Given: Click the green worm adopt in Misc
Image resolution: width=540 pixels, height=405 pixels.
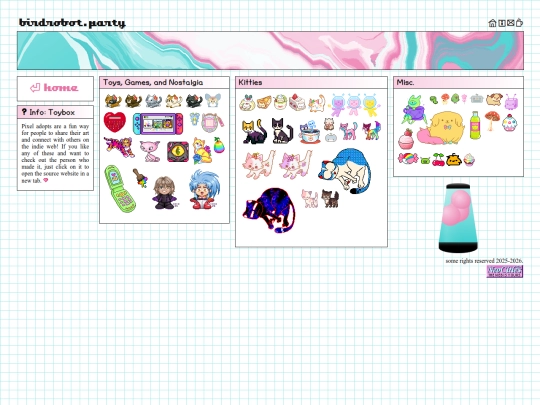Looking at the screenshot, I should coord(433,100).
